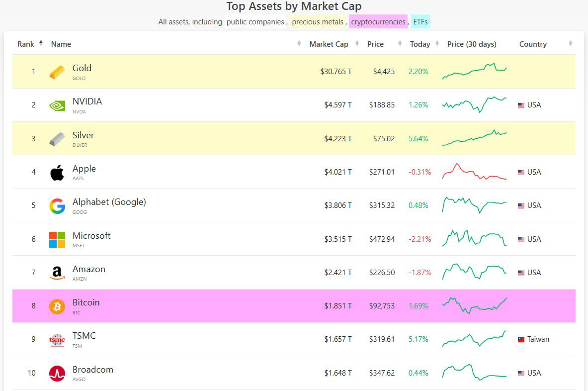Open the Amazon company name link
The height and width of the screenshot is (391, 588).
coord(89,269)
